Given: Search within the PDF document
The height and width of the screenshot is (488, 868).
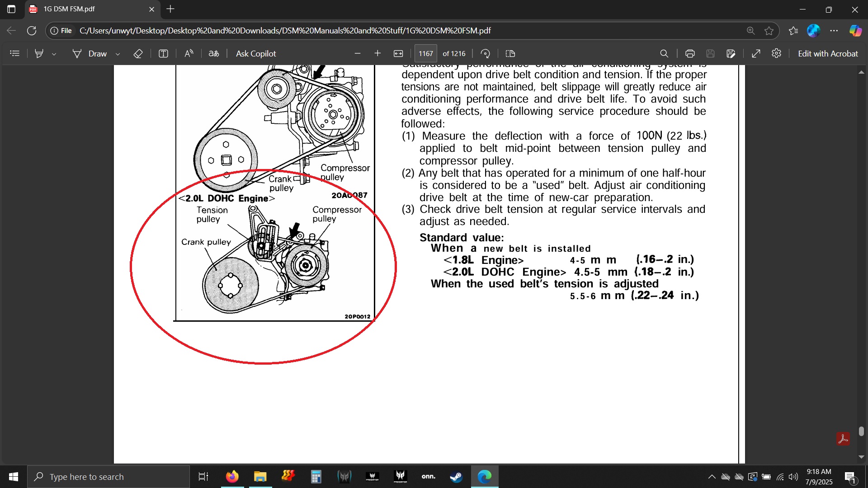Looking at the screenshot, I should coord(664,53).
